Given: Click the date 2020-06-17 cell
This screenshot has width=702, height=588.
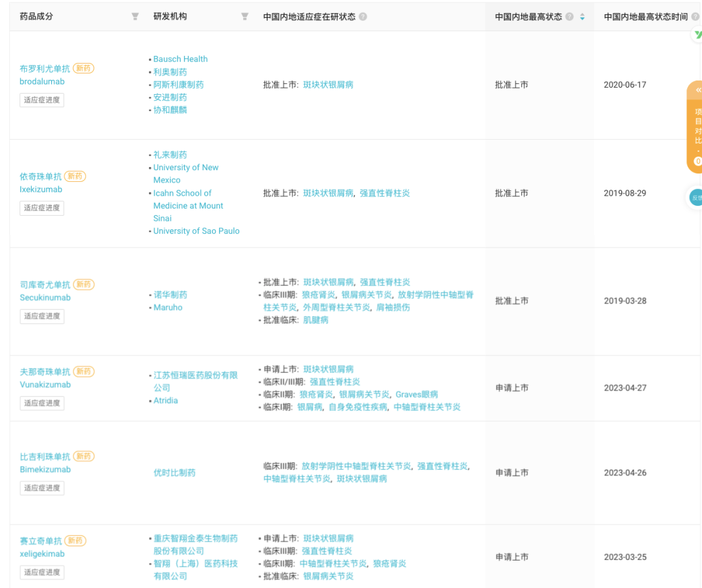Looking at the screenshot, I should [x=625, y=84].
